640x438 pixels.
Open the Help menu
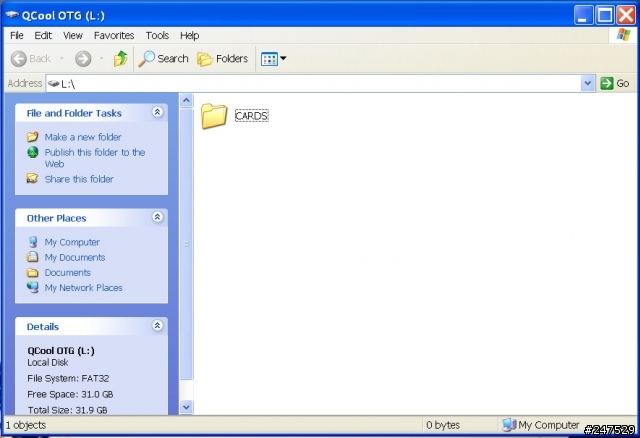click(189, 36)
